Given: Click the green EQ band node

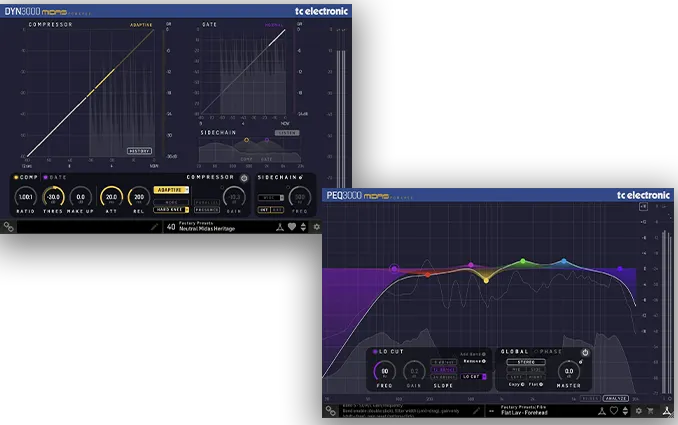Looking at the screenshot, I should pos(523,261).
